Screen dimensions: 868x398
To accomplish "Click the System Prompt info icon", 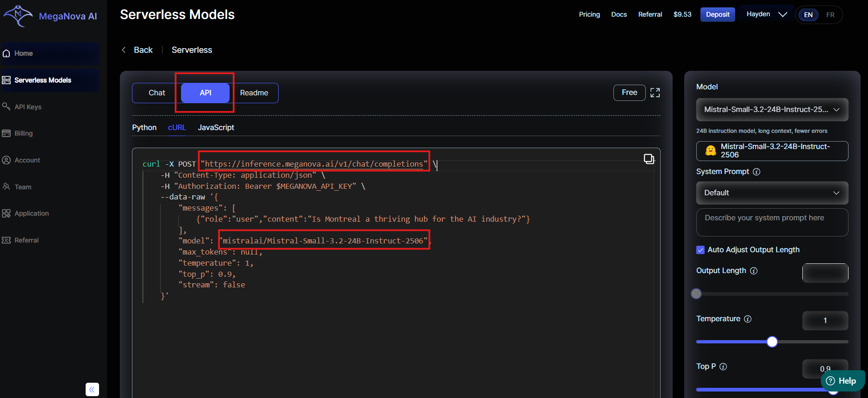I will click(x=756, y=172).
